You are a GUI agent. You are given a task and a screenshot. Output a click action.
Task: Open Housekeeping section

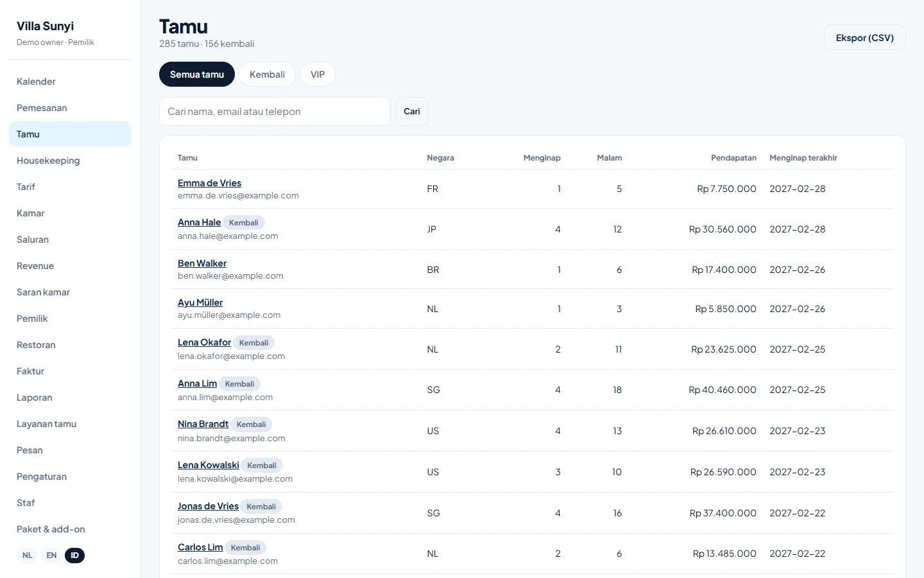(70, 161)
